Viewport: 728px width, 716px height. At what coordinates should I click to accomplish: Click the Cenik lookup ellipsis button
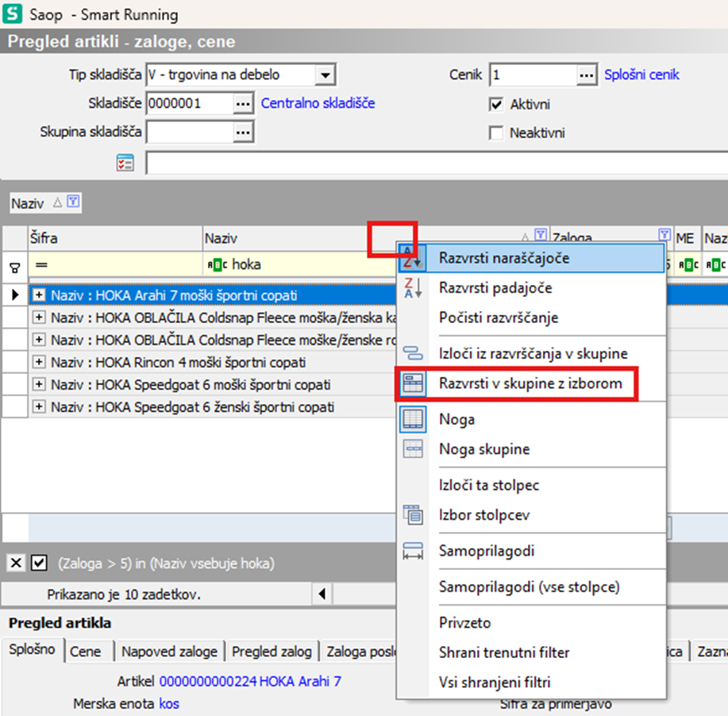click(587, 75)
